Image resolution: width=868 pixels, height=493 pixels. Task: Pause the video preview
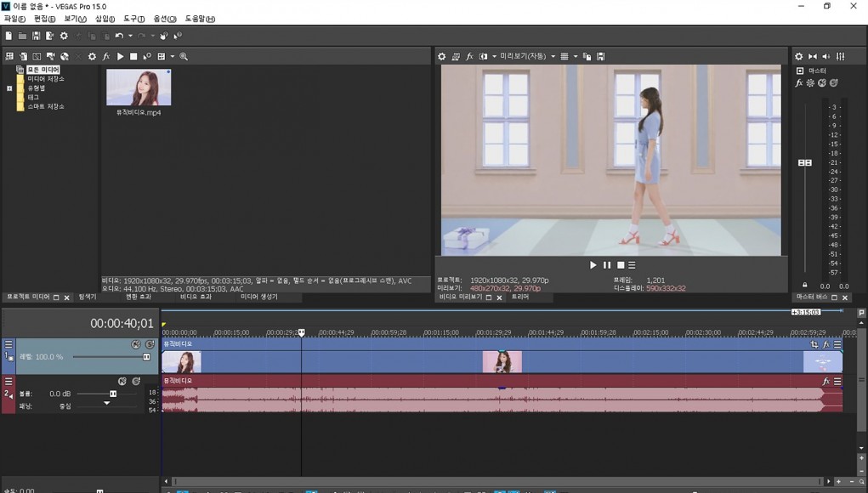607,265
